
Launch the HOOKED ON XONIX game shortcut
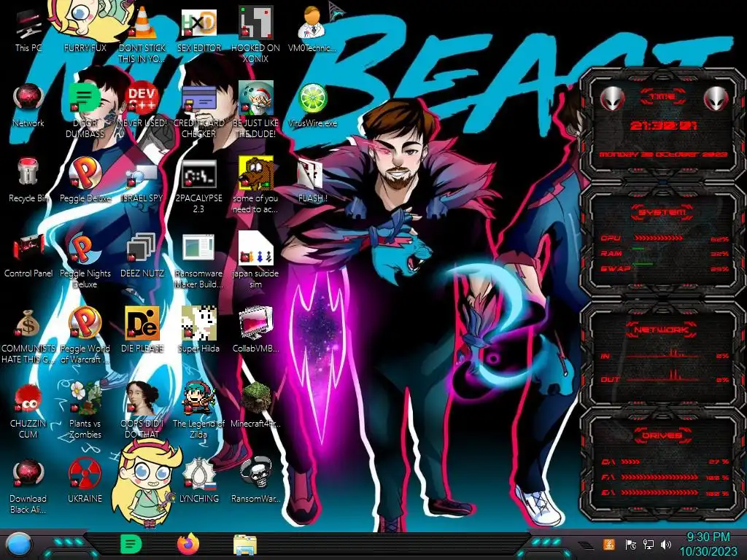[x=255, y=36]
